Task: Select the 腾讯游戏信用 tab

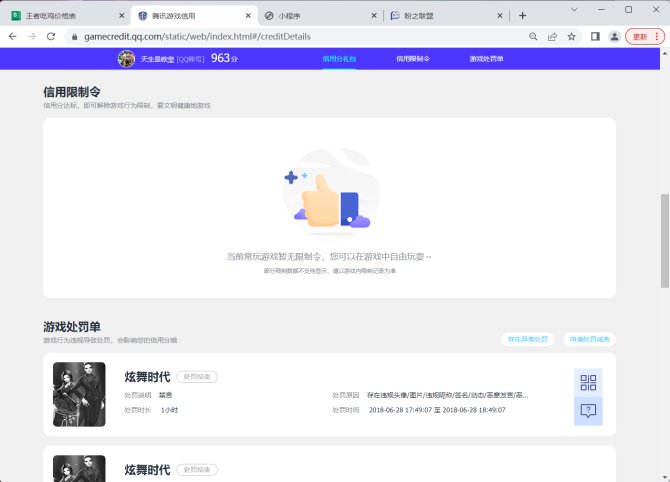Action: tap(194, 16)
